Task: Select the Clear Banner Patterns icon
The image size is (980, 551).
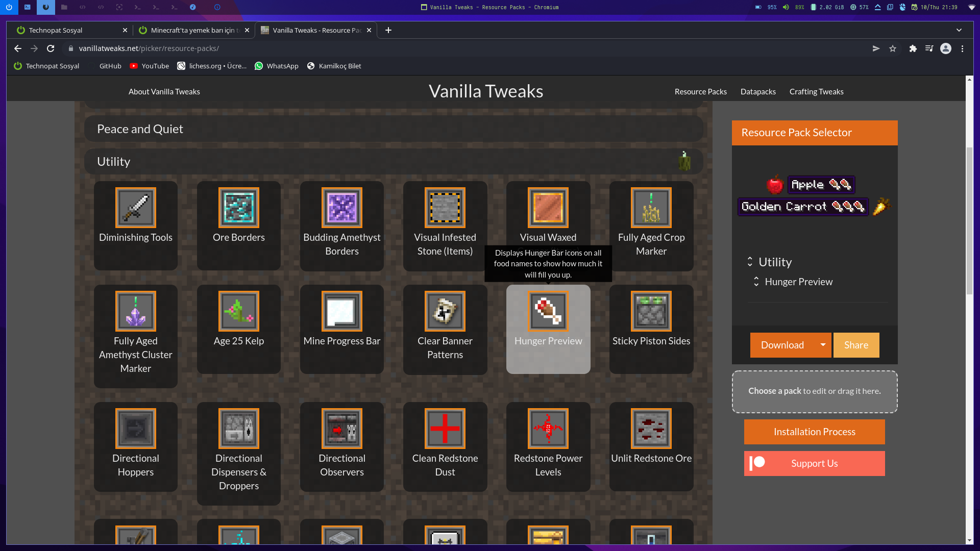Action: (x=445, y=311)
